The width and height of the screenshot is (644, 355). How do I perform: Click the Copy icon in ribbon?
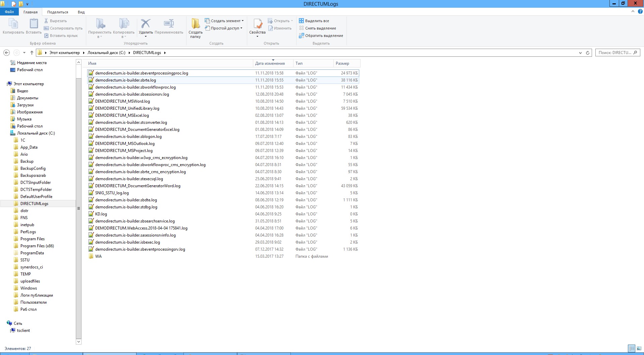pyautogui.click(x=13, y=24)
